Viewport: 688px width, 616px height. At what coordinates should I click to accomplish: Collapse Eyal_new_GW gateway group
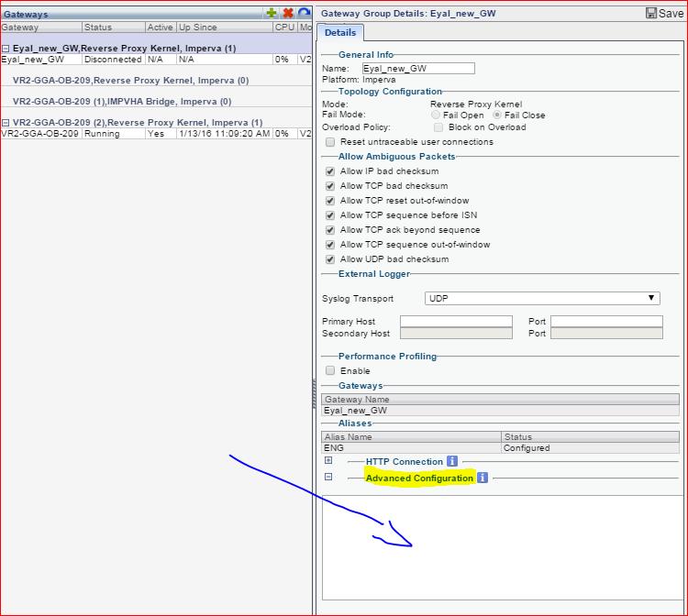click(6, 49)
